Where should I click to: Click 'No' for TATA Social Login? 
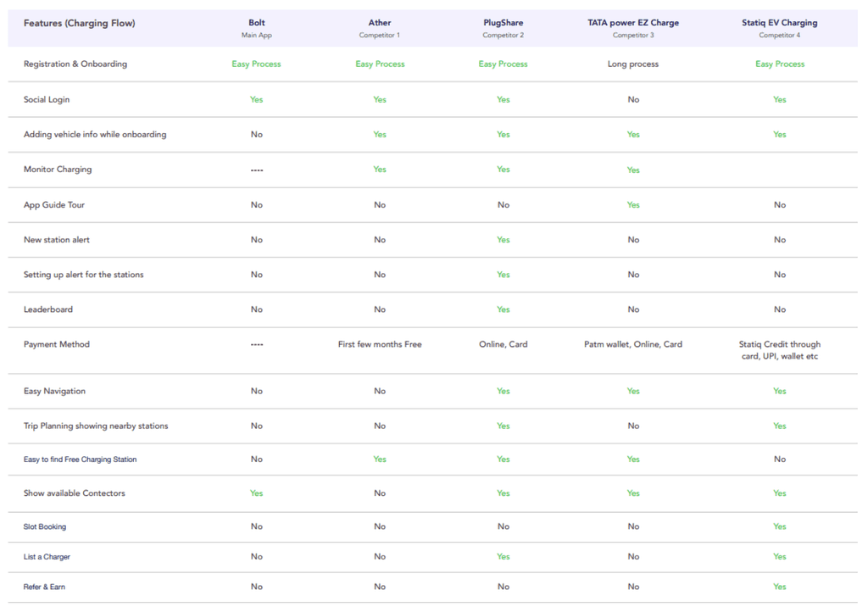coord(633,99)
